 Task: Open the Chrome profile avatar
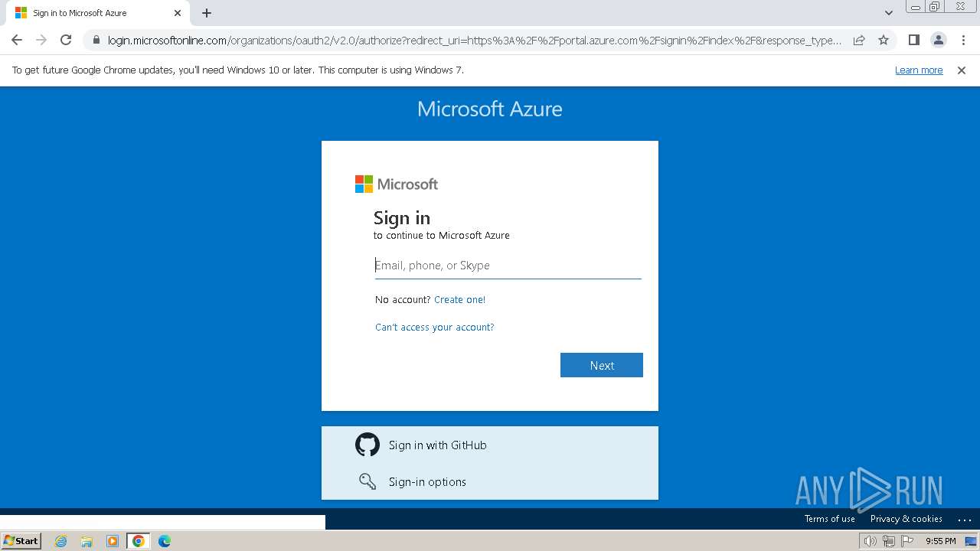point(938,40)
